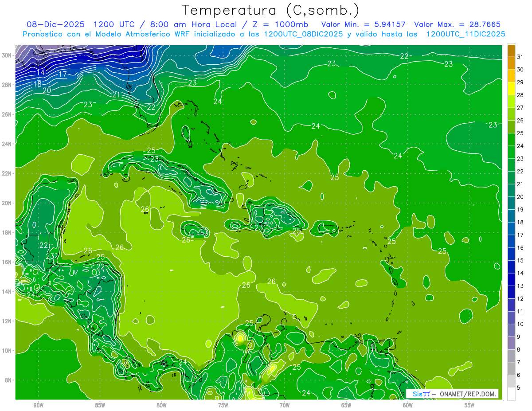
Task: Click the 14N latitude axis label
Action: pos(7,292)
